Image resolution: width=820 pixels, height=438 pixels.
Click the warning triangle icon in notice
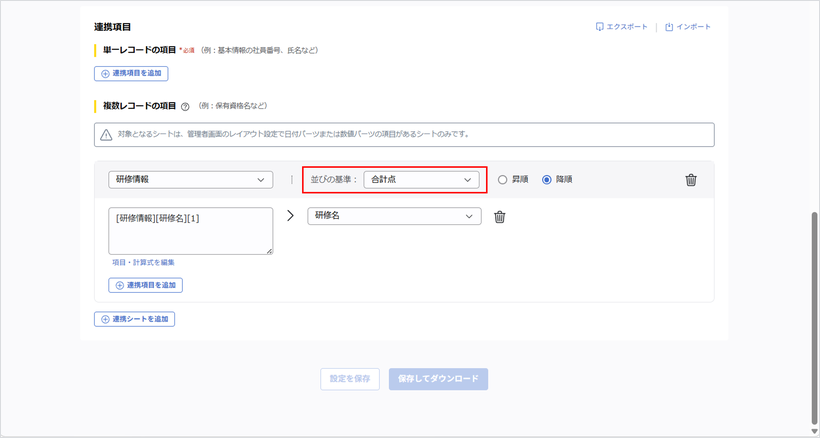(106, 135)
